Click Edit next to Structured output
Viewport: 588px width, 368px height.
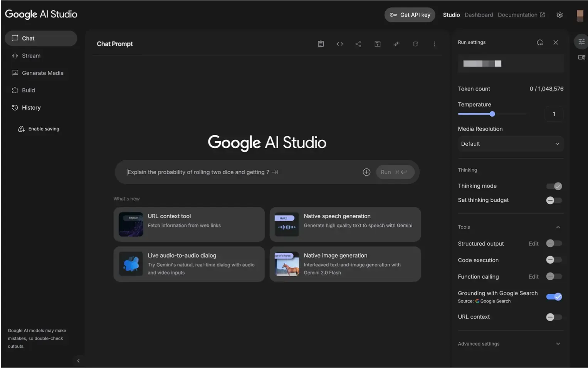[x=533, y=244]
